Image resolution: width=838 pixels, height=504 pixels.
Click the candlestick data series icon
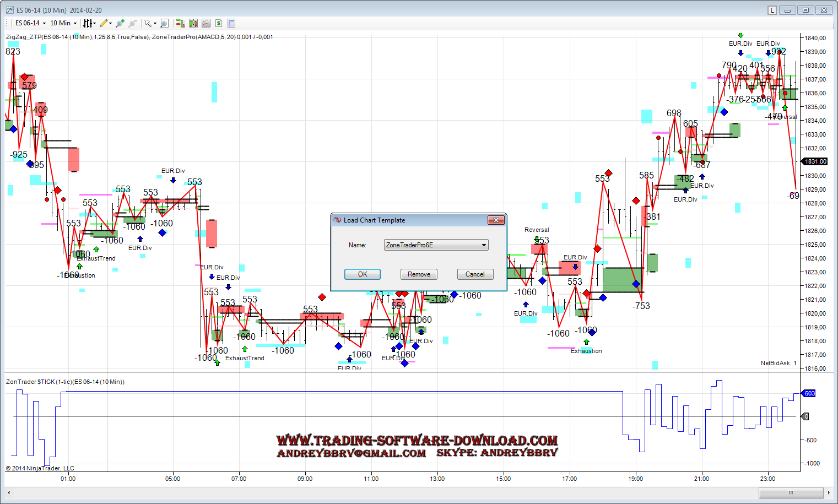pyautogui.click(x=193, y=23)
